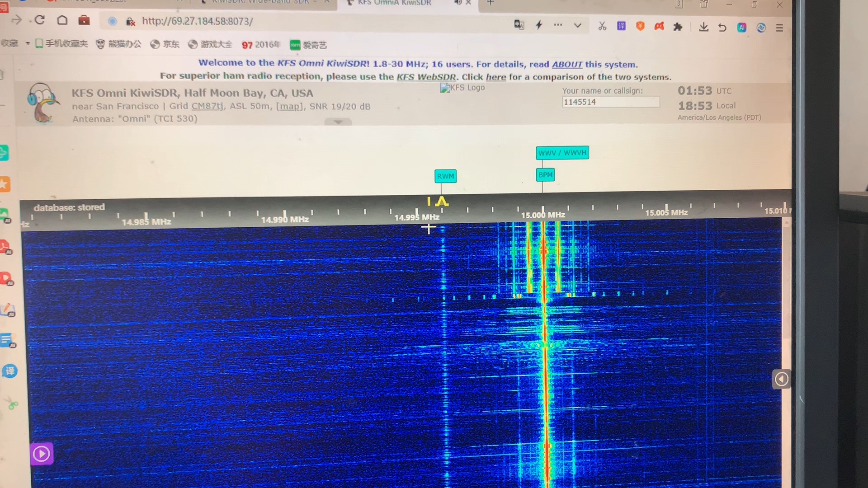The image size is (868, 488).
Task: Open the KFS WebSDR link
Action: click(426, 77)
